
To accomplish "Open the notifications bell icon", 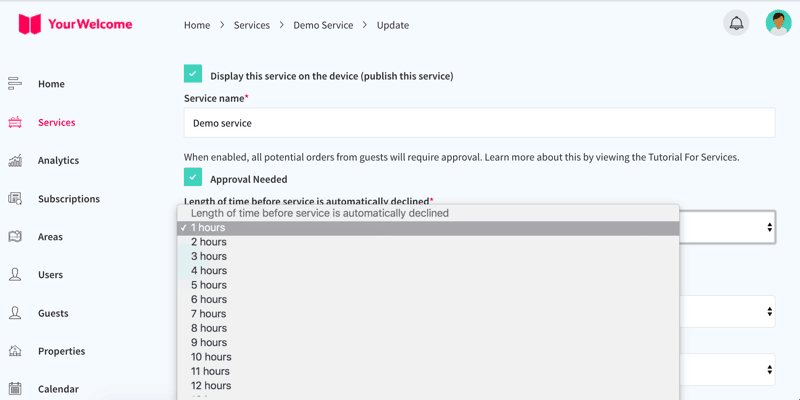I will click(x=736, y=23).
